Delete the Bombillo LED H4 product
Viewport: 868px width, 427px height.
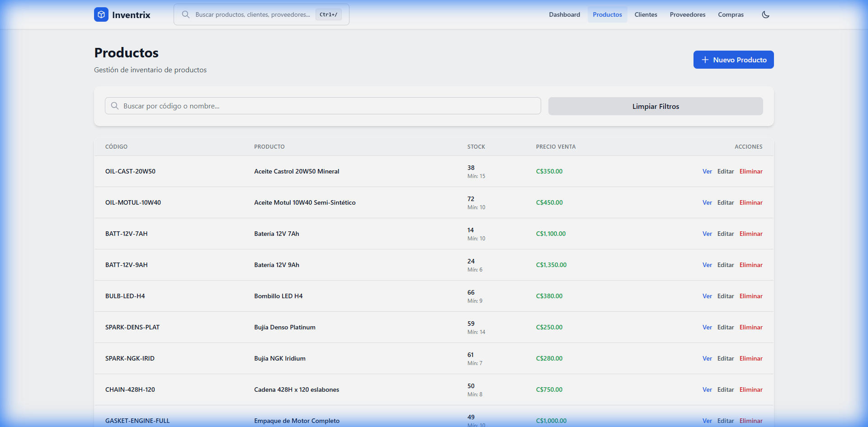pos(750,296)
